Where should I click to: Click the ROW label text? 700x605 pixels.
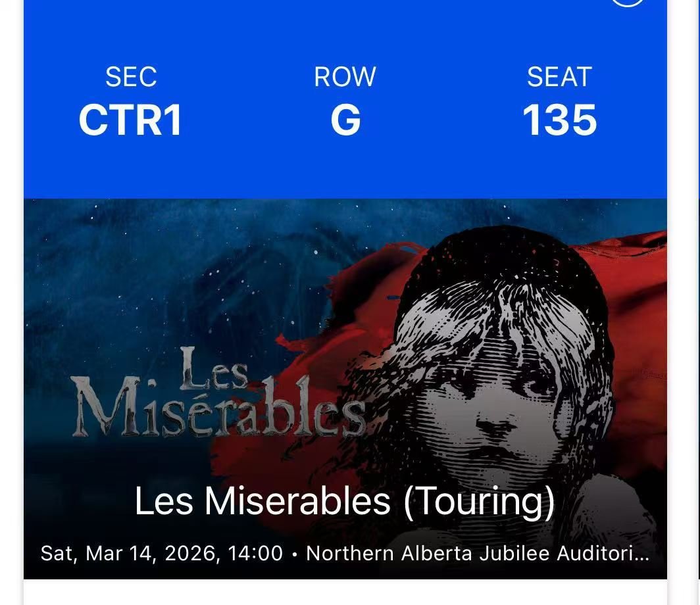pos(345,77)
